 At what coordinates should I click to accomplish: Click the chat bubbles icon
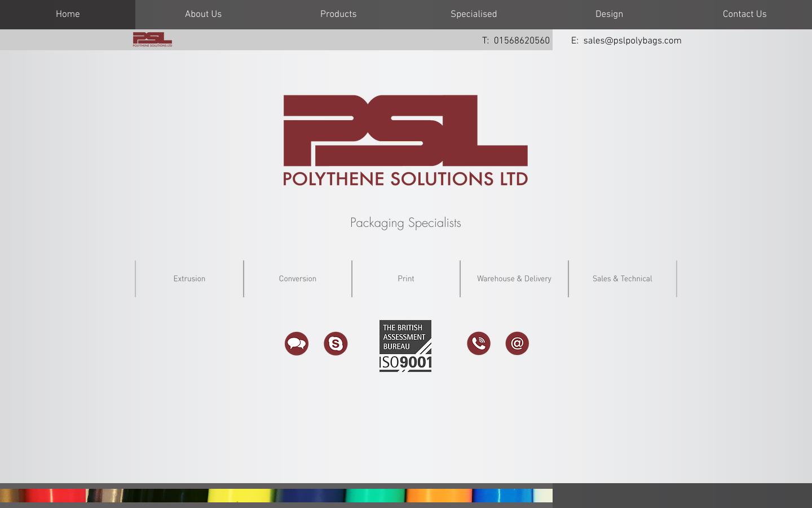297,343
